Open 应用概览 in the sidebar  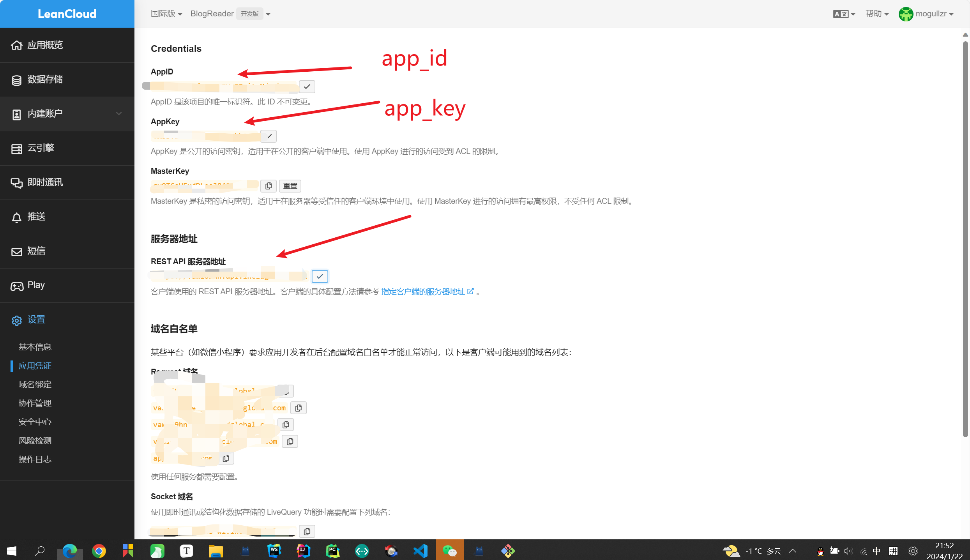(x=67, y=45)
